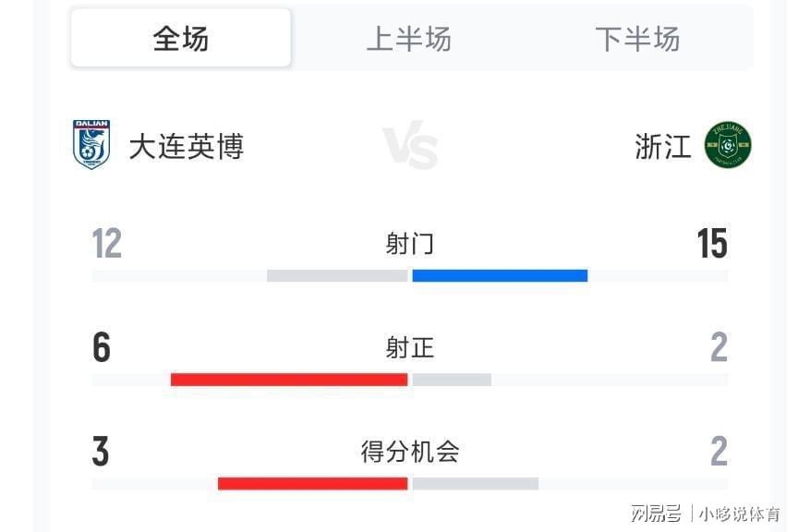Click the 射门 shots label
The width and height of the screenshot is (798, 532).
tap(409, 244)
